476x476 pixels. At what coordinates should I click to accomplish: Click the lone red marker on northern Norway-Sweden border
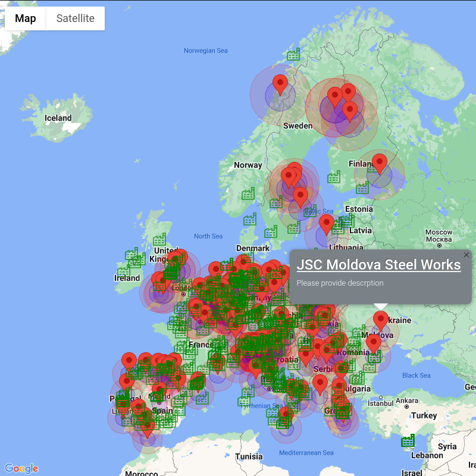click(280, 85)
